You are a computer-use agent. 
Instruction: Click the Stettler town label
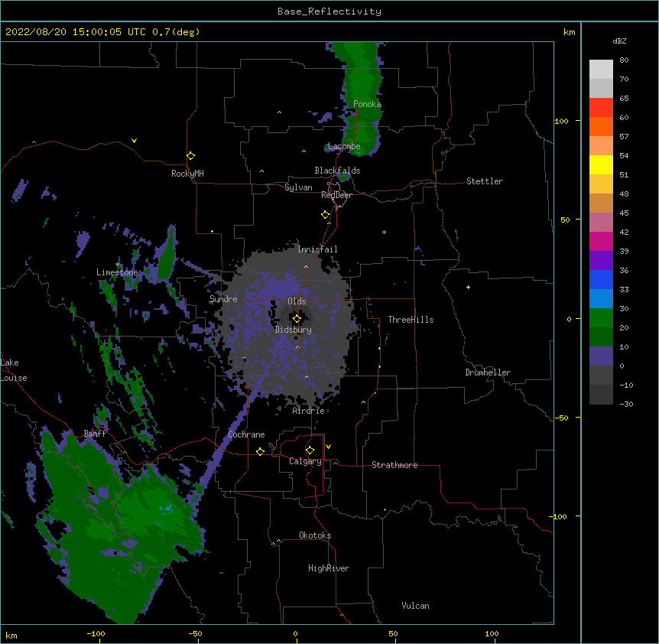[485, 181]
